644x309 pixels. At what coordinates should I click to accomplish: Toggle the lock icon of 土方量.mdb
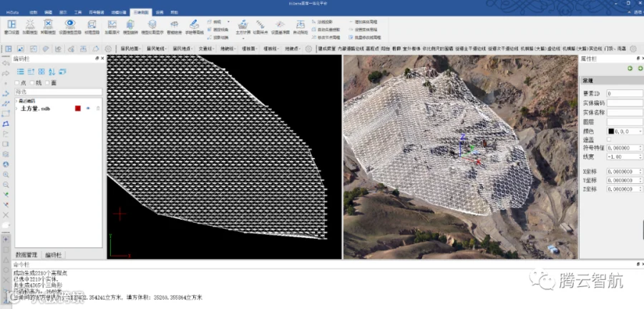pyautogui.click(x=98, y=108)
